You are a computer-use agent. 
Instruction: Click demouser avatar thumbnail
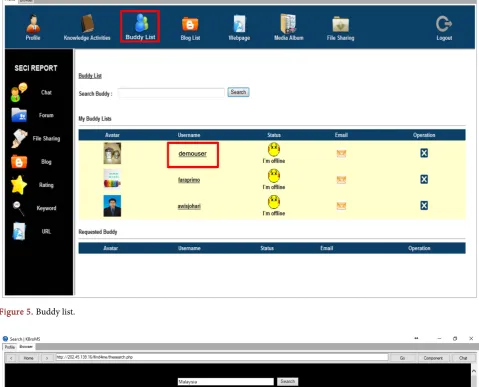point(112,153)
